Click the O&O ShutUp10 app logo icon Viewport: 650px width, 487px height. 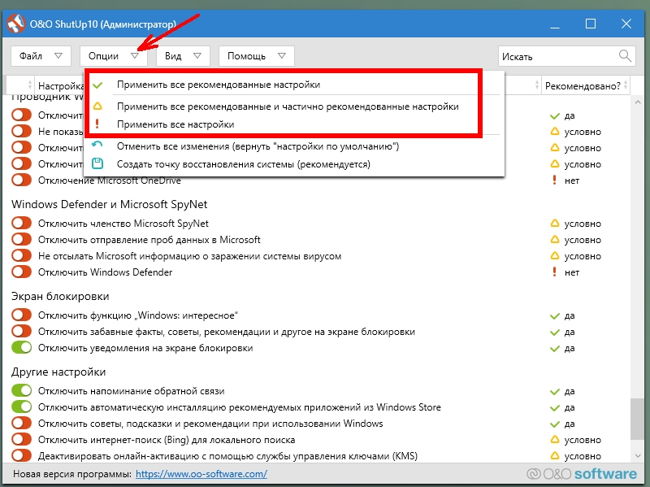pyautogui.click(x=16, y=24)
